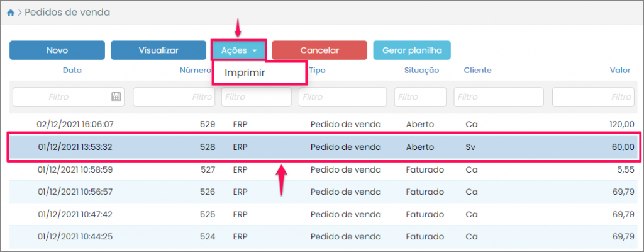Click Gerar planilha button
The height and width of the screenshot is (252, 644).
tap(412, 50)
